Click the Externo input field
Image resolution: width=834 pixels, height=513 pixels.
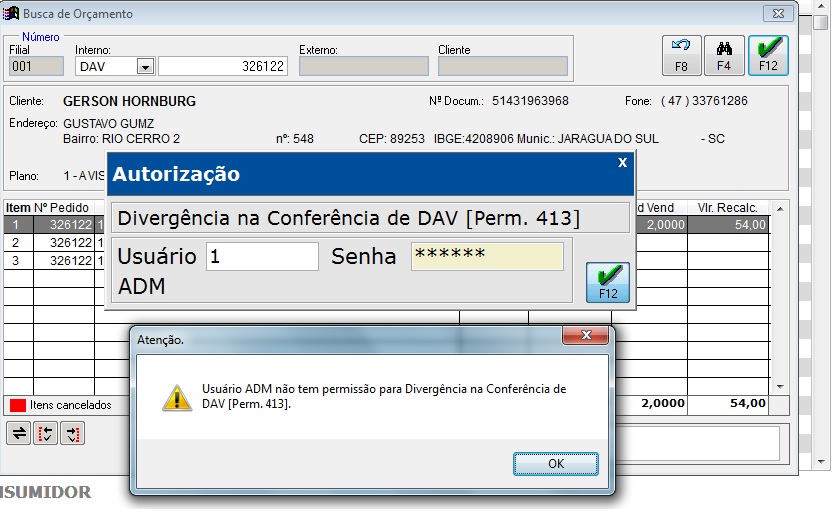click(x=364, y=67)
